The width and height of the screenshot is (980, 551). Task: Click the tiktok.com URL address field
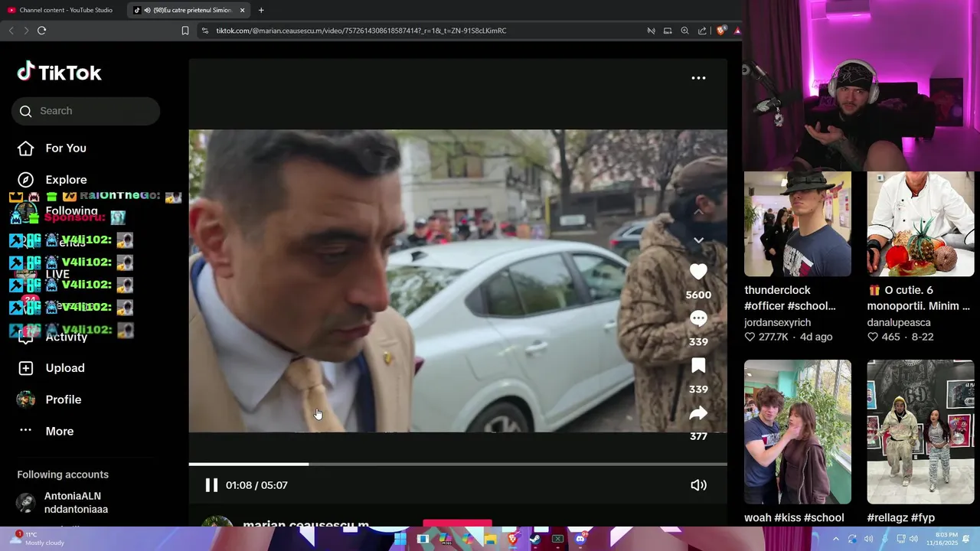[361, 31]
